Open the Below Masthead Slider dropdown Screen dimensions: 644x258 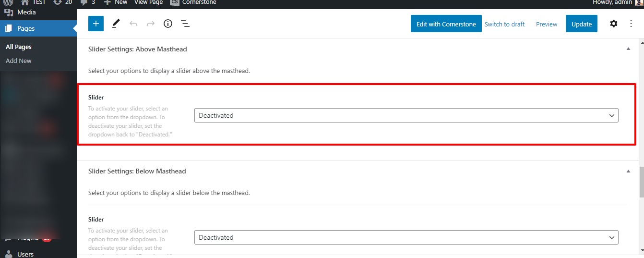(406, 237)
